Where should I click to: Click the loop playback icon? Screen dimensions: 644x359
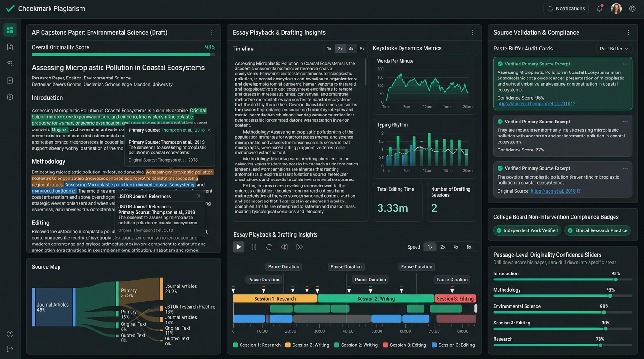tap(269, 247)
